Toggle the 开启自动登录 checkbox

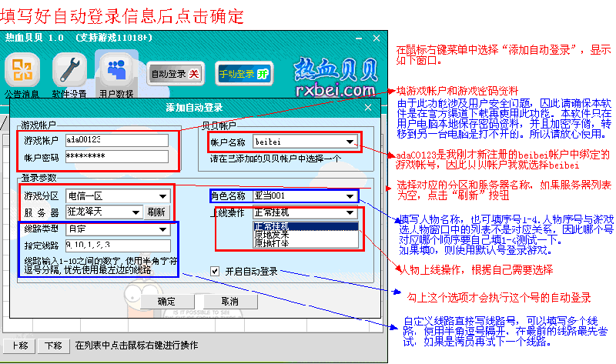(216, 271)
